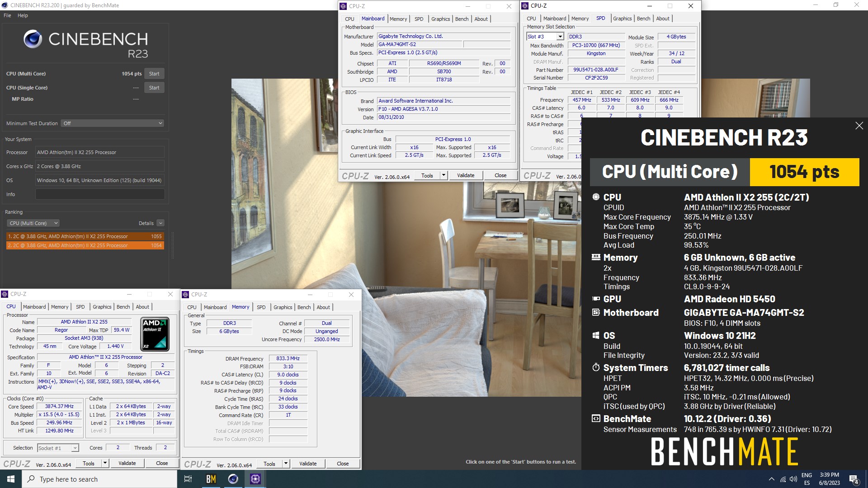Click the System Timers clock icon in overlay
This screenshot has width=868, height=488.
tap(596, 367)
